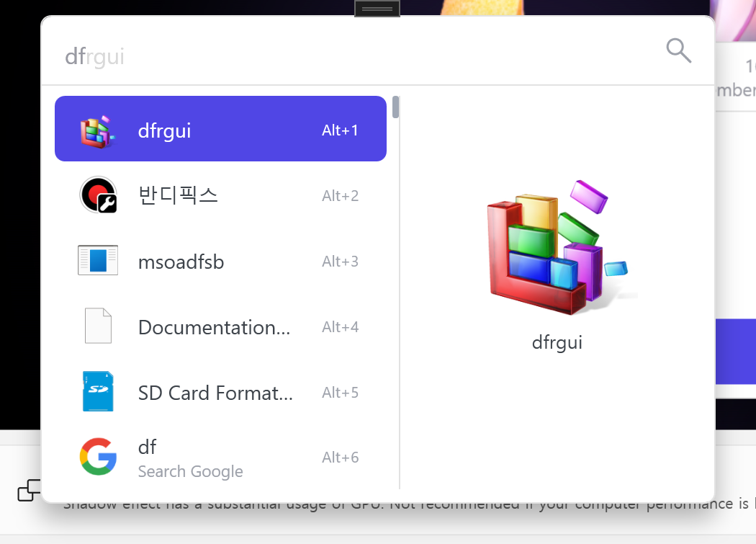Click the Alt+4 shortcut label
This screenshot has height=544, width=756.
point(340,327)
